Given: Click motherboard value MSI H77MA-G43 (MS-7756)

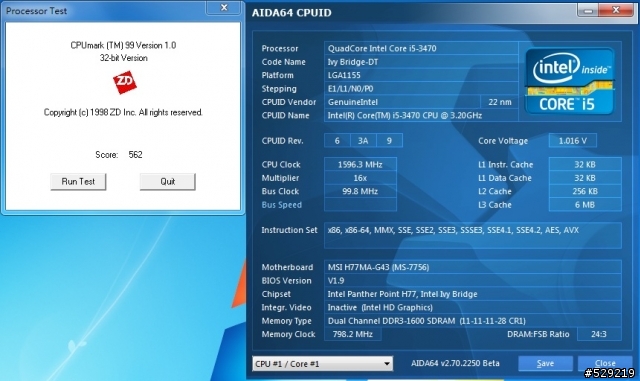Looking at the screenshot, I should 473,267.
